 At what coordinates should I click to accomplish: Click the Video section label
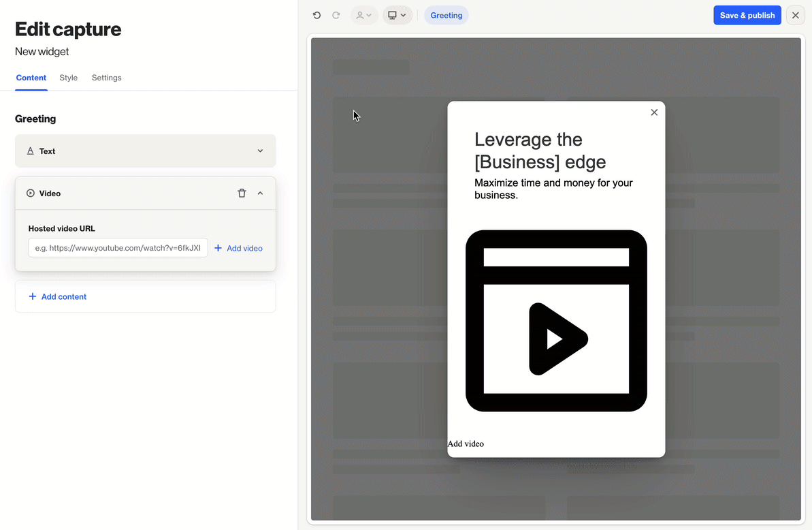pyautogui.click(x=50, y=193)
